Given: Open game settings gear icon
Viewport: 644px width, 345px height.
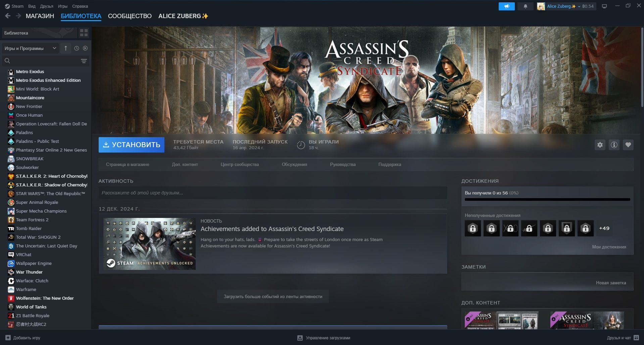Looking at the screenshot, I should pos(600,145).
